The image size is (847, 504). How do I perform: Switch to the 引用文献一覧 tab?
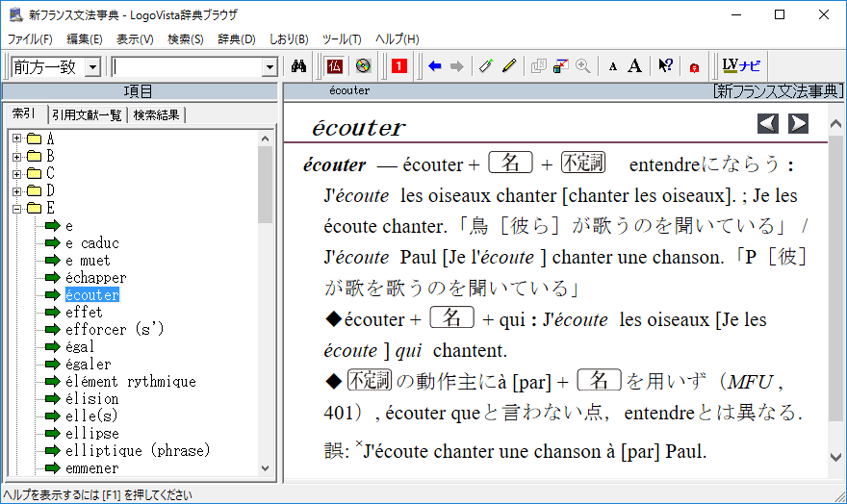pos(87,114)
